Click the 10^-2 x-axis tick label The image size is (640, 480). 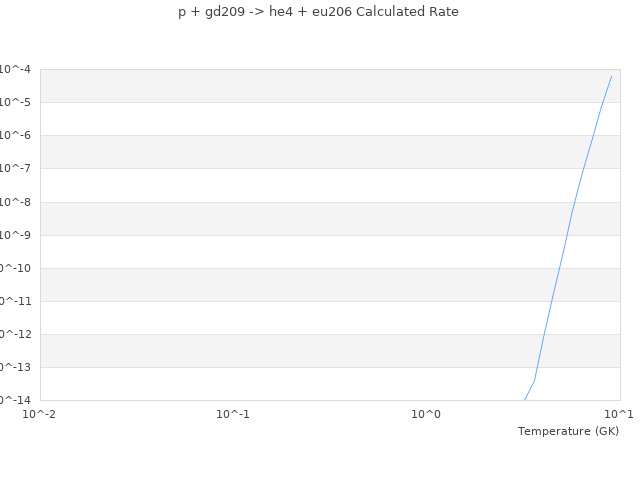click(40, 413)
